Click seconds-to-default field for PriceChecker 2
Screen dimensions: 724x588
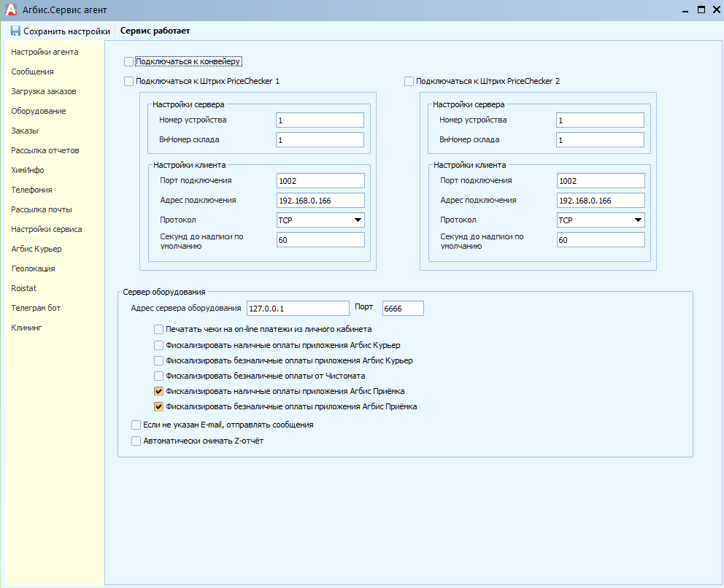click(601, 239)
